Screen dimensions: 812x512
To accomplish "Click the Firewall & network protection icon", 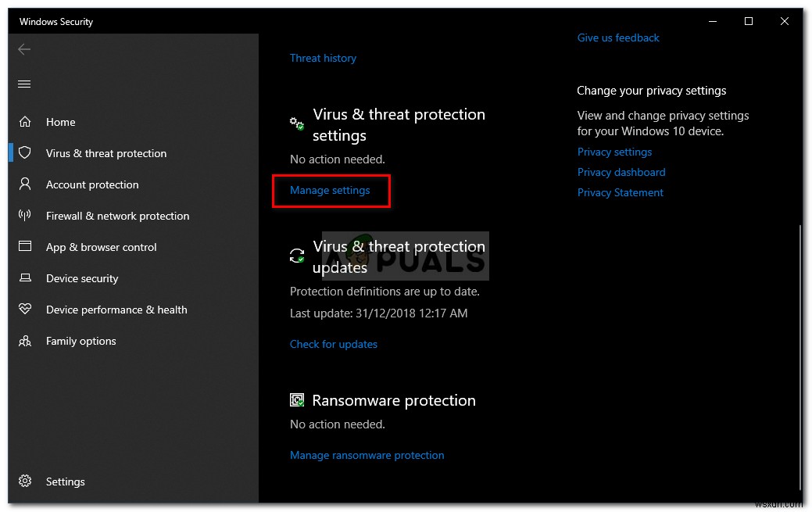I will click(25, 216).
